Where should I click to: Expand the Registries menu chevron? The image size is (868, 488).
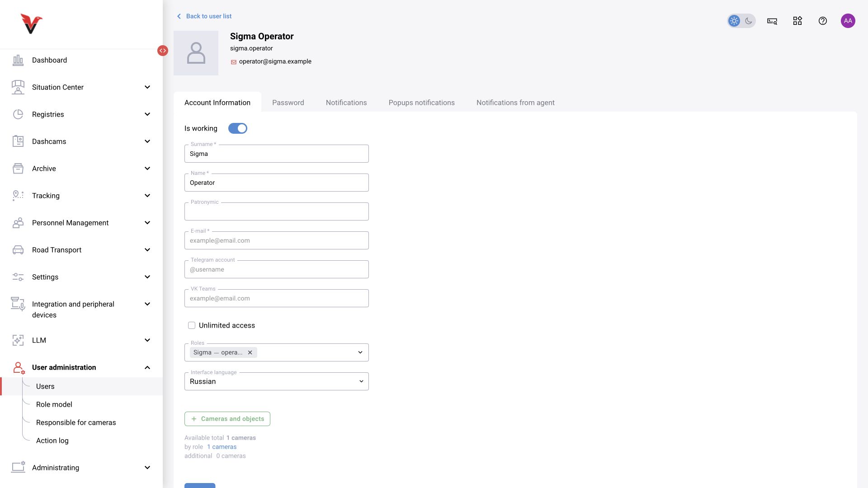pyautogui.click(x=147, y=114)
